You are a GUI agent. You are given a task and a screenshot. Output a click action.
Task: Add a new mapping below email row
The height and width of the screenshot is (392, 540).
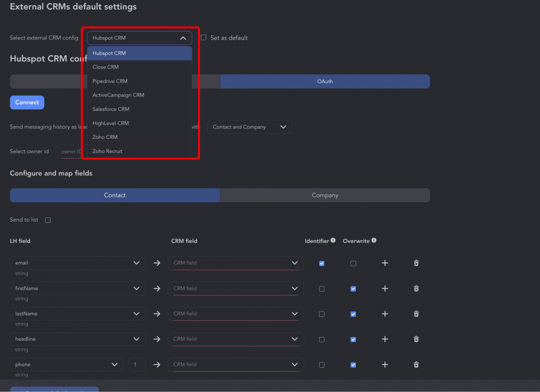click(385, 263)
